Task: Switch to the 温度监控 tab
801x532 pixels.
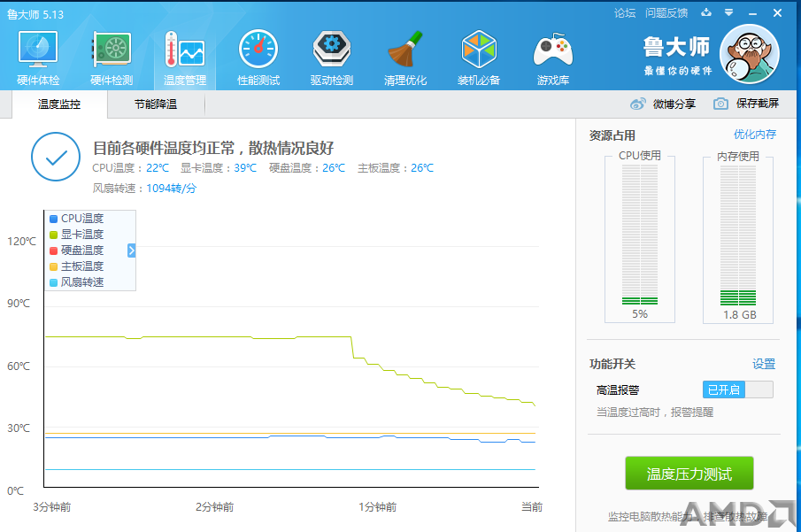Action: coord(59,104)
